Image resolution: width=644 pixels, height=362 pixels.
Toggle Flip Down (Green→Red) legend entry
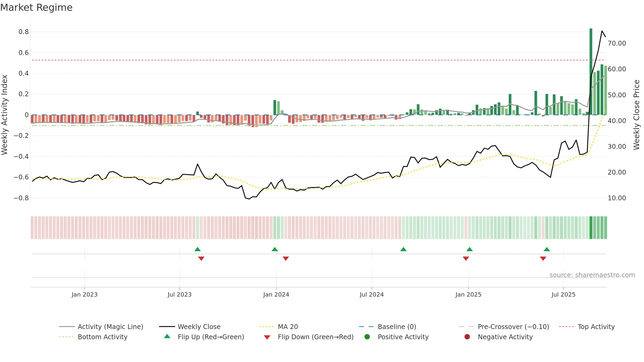pyautogui.click(x=309, y=337)
